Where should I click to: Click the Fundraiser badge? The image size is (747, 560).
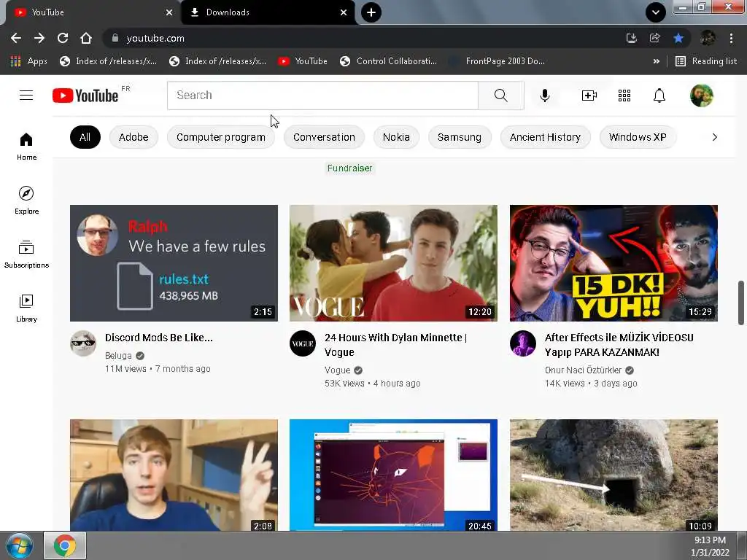pyautogui.click(x=349, y=168)
